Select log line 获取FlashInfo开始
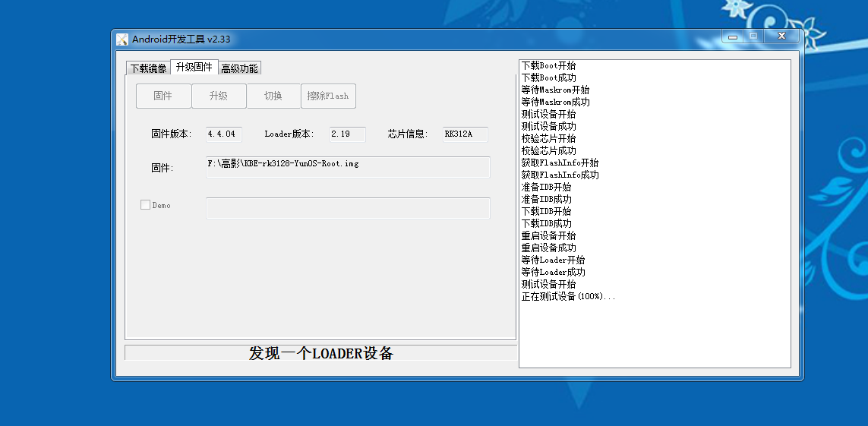868x426 pixels. click(560, 163)
